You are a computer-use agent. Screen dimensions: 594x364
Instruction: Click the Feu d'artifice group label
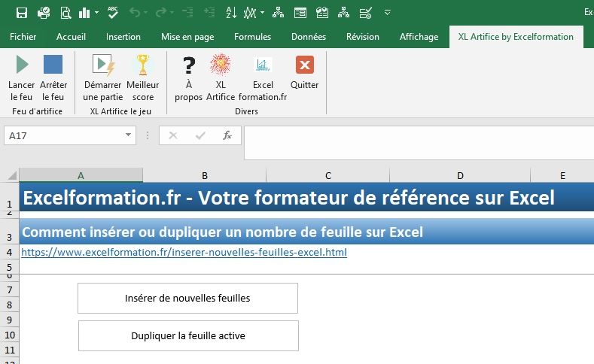point(37,111)
